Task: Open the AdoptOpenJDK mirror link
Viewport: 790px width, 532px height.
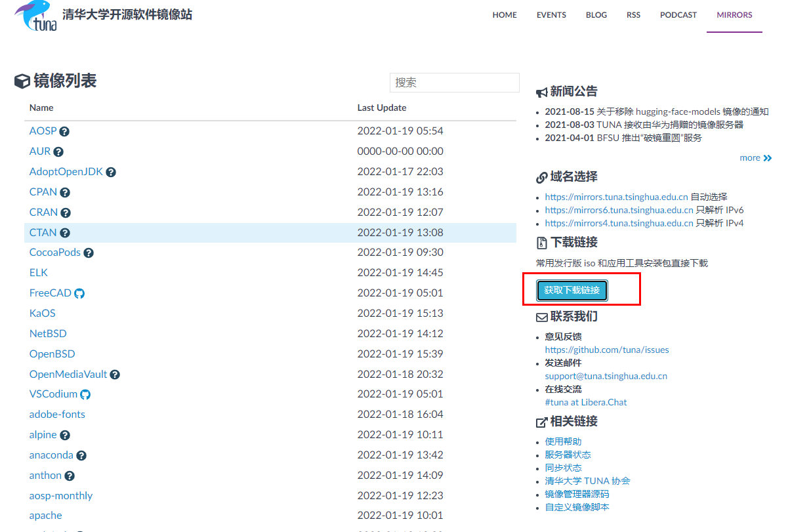Action: point(66,172)
